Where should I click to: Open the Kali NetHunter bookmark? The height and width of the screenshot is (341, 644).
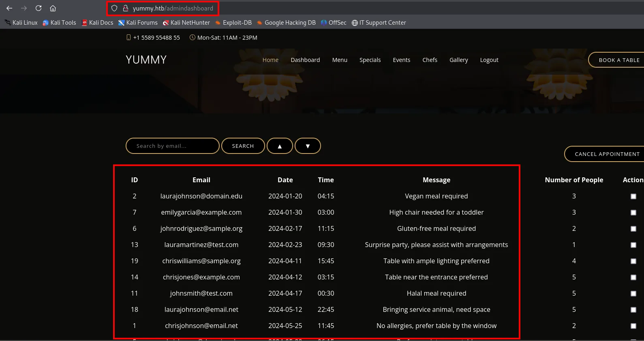coord(186,23)
